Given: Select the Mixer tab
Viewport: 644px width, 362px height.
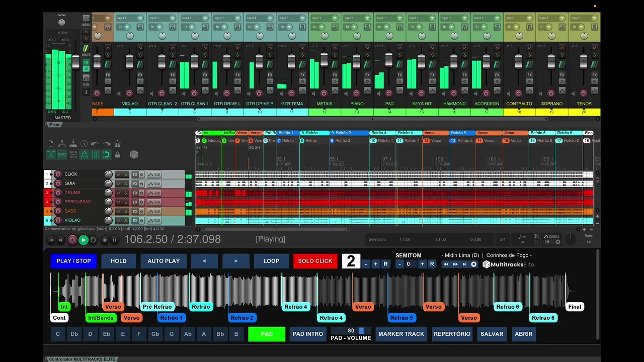Looking at the screenshot, I should [54, 124].
